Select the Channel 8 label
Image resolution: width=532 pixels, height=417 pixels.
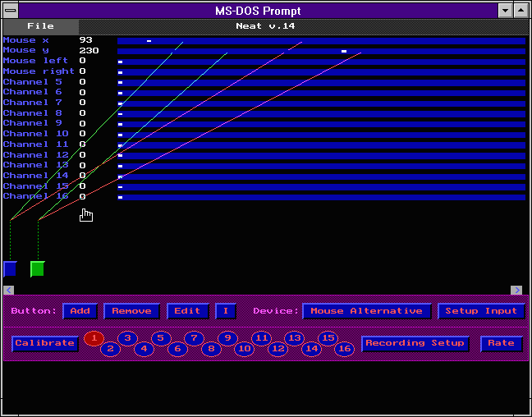pyautogui.click(x=33, y=113)
